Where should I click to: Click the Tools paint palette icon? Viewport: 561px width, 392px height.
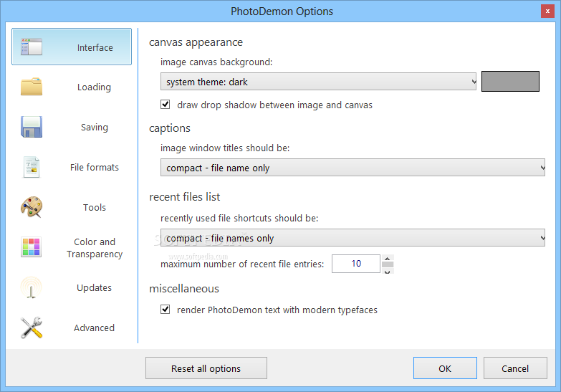(32, 207)
